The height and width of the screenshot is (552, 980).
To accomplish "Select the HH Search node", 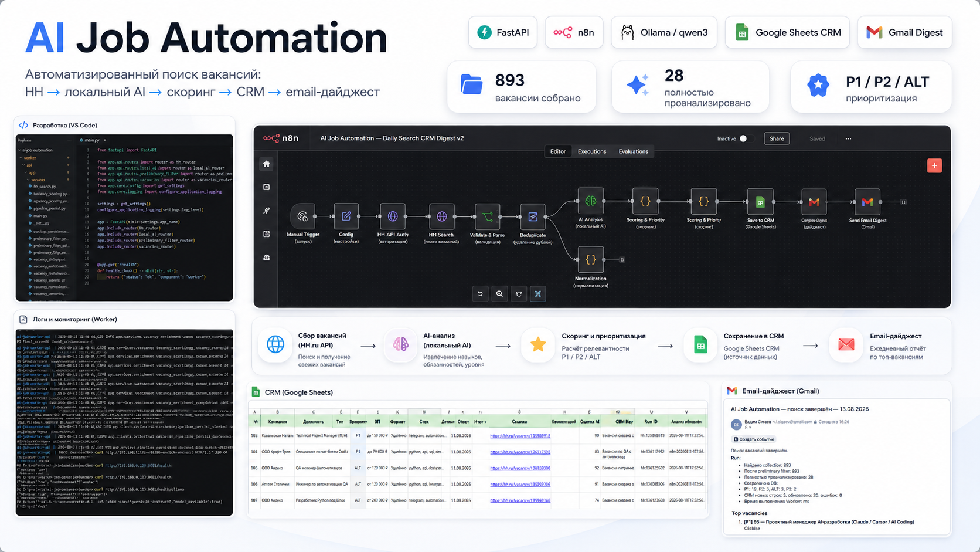I will pos(441,216).
